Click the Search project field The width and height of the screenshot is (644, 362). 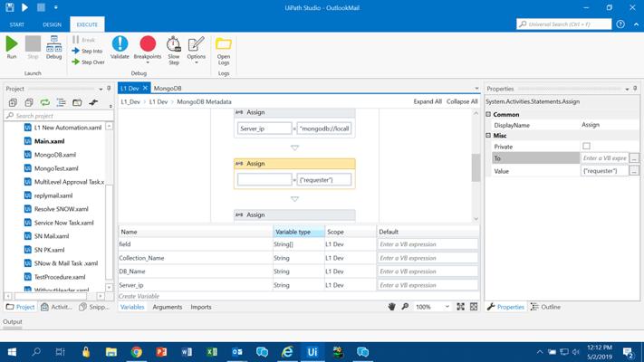pos(59,116)
